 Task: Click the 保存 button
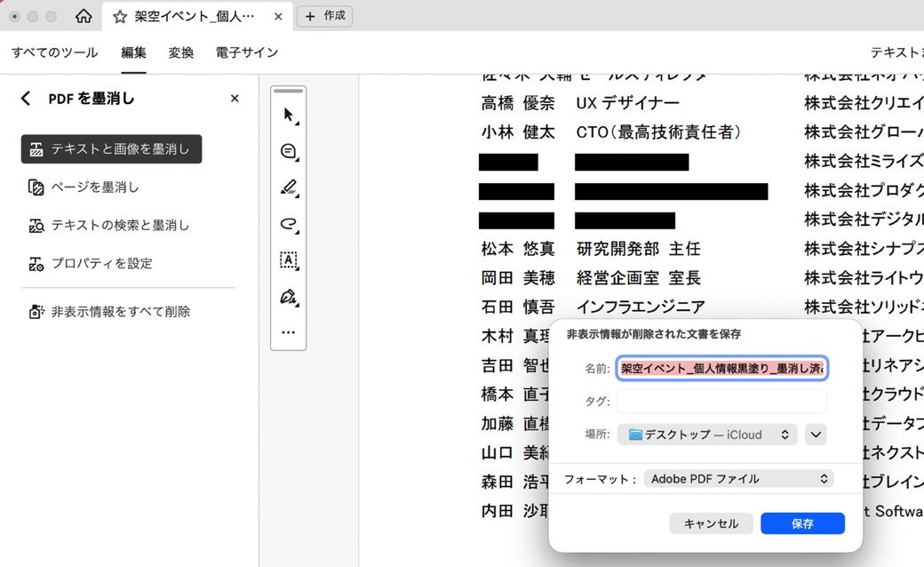coord(802,523)
